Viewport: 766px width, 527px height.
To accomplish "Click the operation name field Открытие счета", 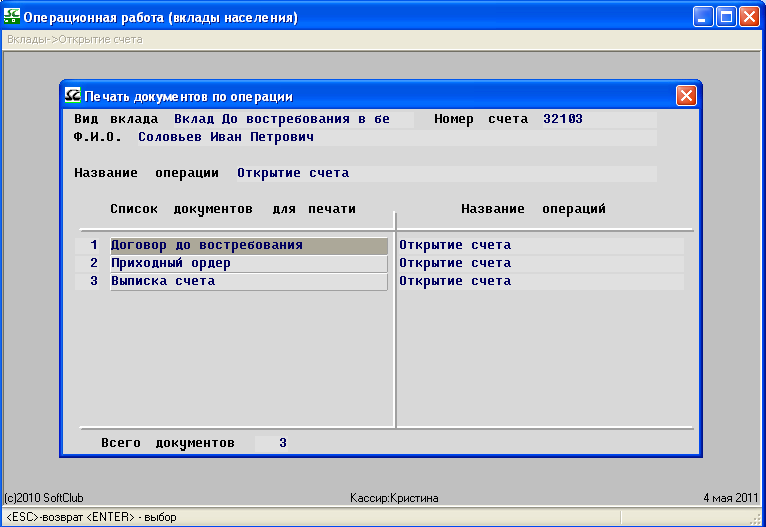I will coord(447,173).
